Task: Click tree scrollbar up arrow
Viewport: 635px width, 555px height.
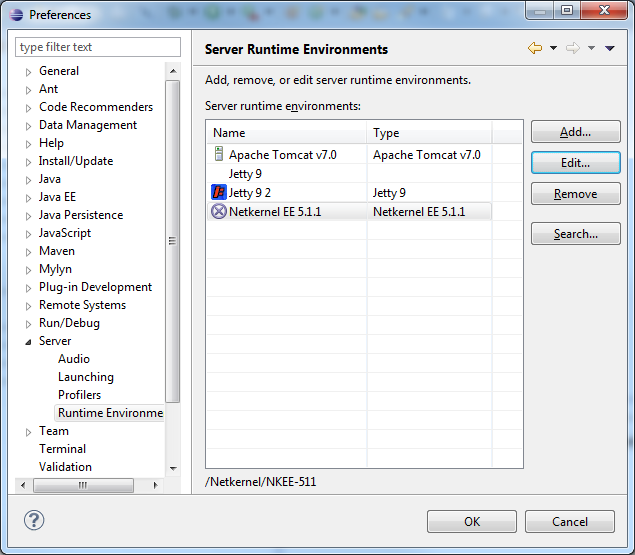Action: (173, 71)
